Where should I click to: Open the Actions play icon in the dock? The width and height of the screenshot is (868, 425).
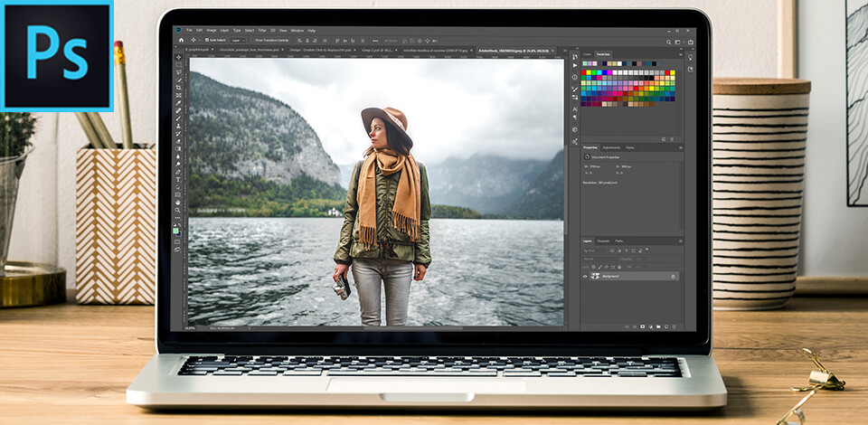click(x=575, y=65)
